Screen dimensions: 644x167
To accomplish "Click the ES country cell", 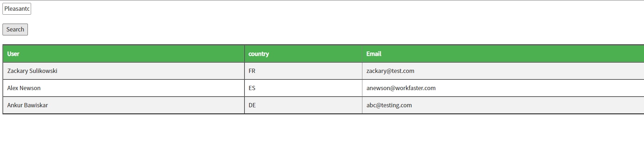I will pos(303,88).
